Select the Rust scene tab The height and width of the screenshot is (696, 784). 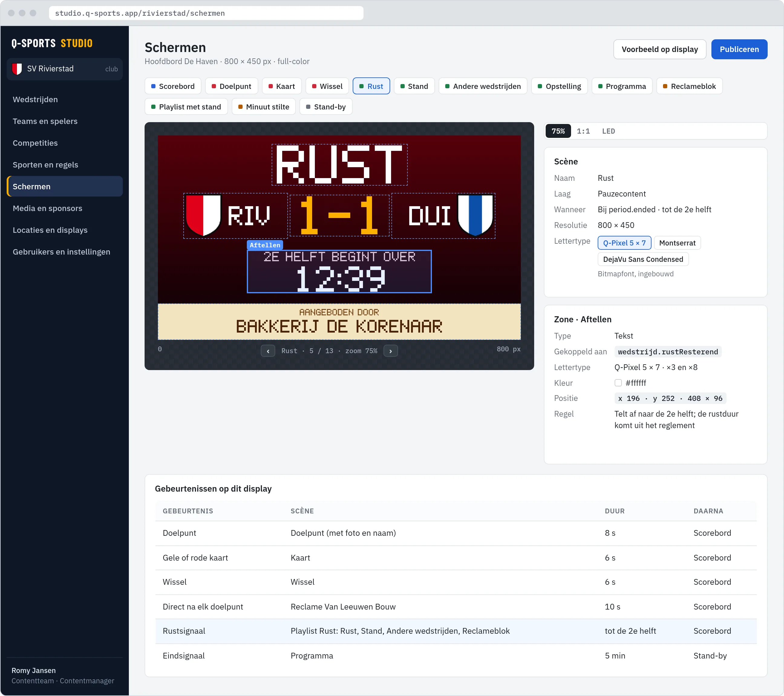coord(371,86)
